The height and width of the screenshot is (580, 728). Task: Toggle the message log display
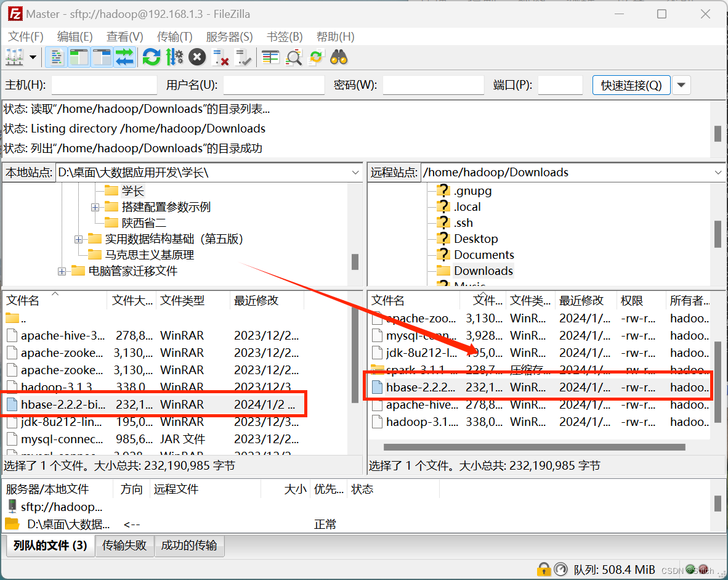56,57
